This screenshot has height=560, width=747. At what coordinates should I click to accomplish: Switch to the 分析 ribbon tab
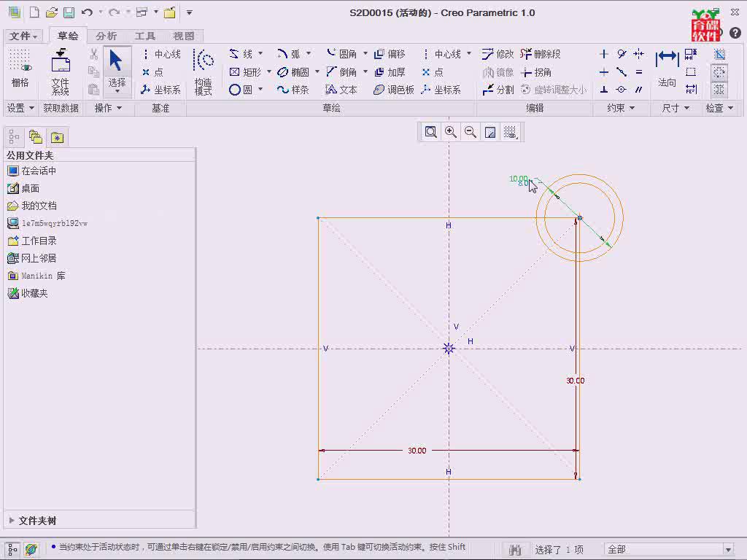(x=106, y=36)
